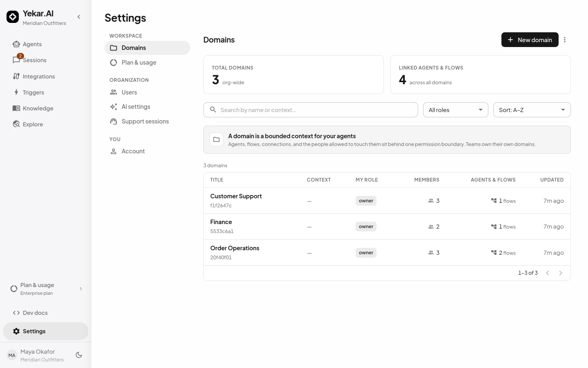The width and height of the screenshot is (588, 368).
Task: Click the members icon in Finance row
Action: (x=431, y=227)
